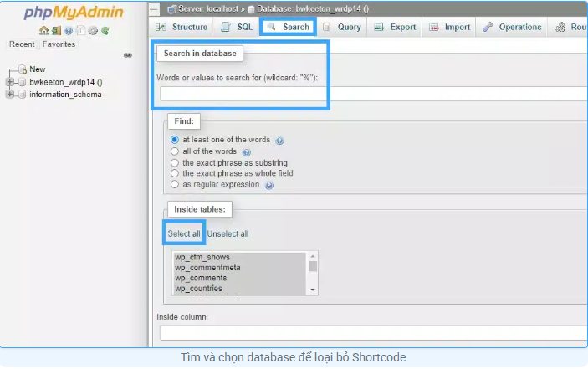Viewport: 588px width, 369px height.
Task: Focus the words or values search field
Action: [x=374, y=94]
